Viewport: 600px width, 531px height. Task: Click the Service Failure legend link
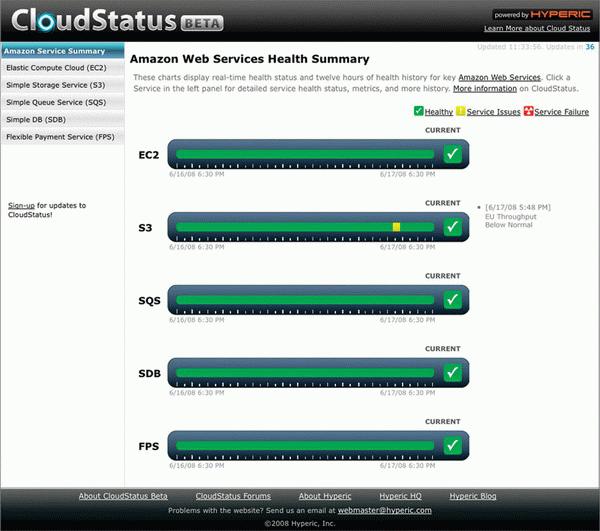click(x=561, y=112)
